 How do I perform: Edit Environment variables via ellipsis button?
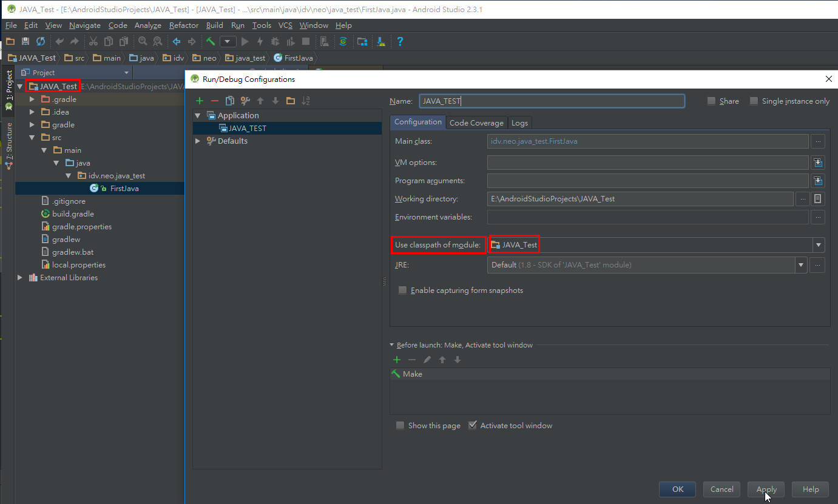click(x=818, y=217)
